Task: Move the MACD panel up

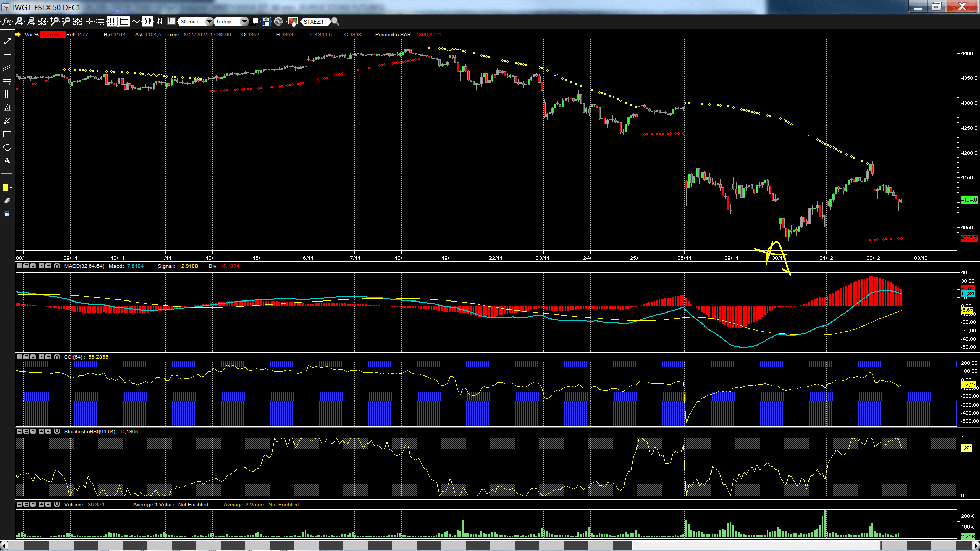Action: coord(41,266)
